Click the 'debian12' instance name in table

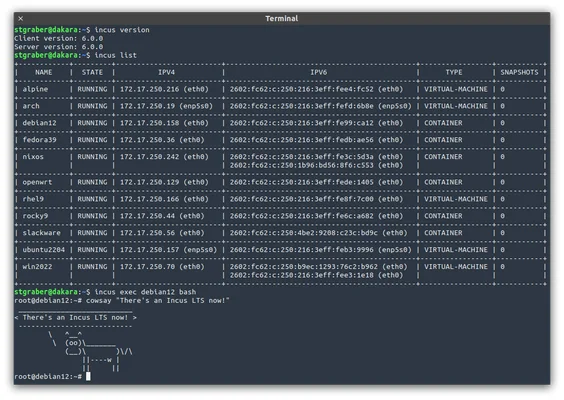click(x=40, y=123)
